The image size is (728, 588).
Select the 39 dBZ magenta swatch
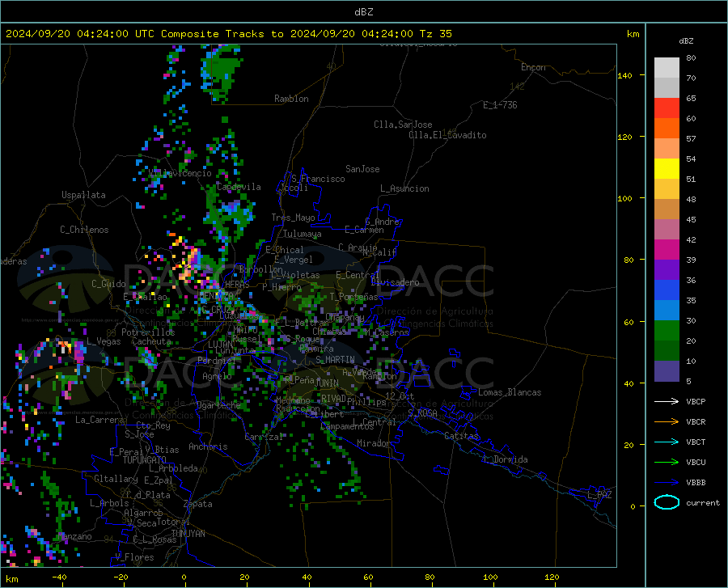(667, 250)
